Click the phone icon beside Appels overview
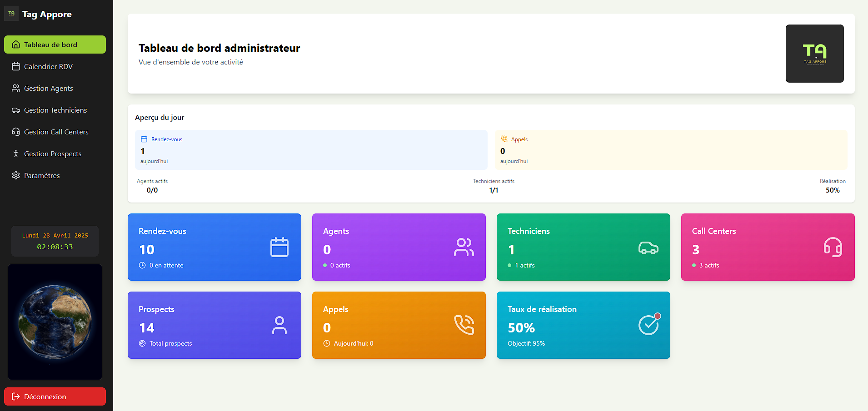This screenshot has width=868, height=411. (x=504, y=139)
